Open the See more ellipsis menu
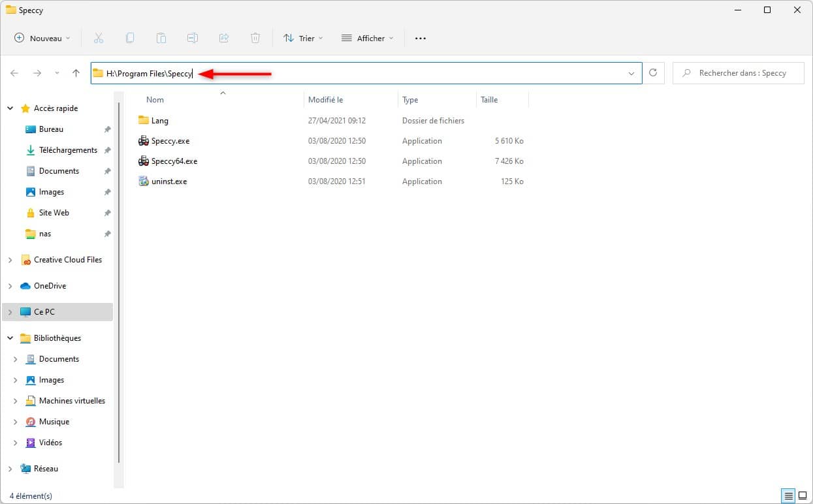 click(421, 39)
